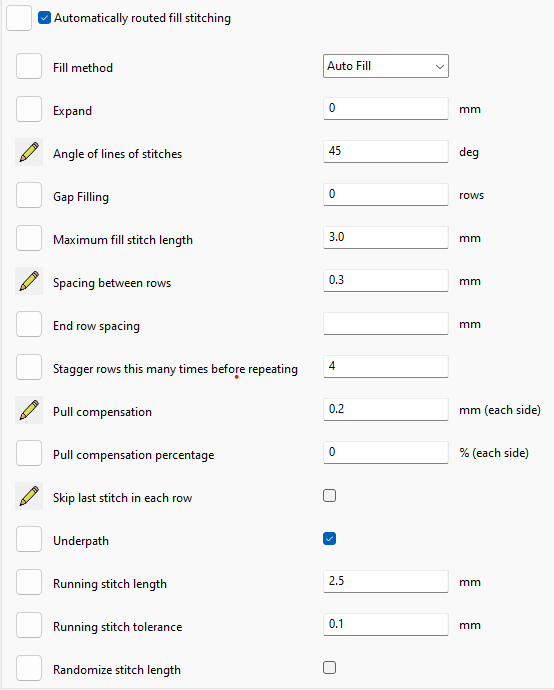The width and height of the screenshot is (554, 690).
Task: Enable Skip last stitch in each row checkbox
Action: coord(330,496)
